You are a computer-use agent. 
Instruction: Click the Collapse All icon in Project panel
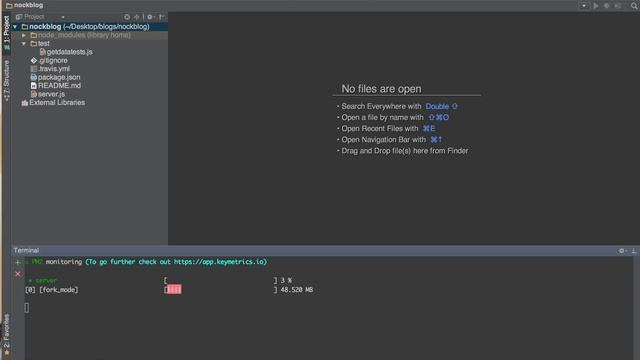tap(137, 17)
